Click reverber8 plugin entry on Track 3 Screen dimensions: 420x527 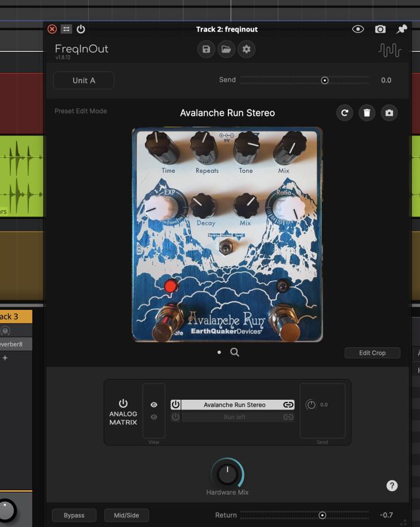coord(16,344)
